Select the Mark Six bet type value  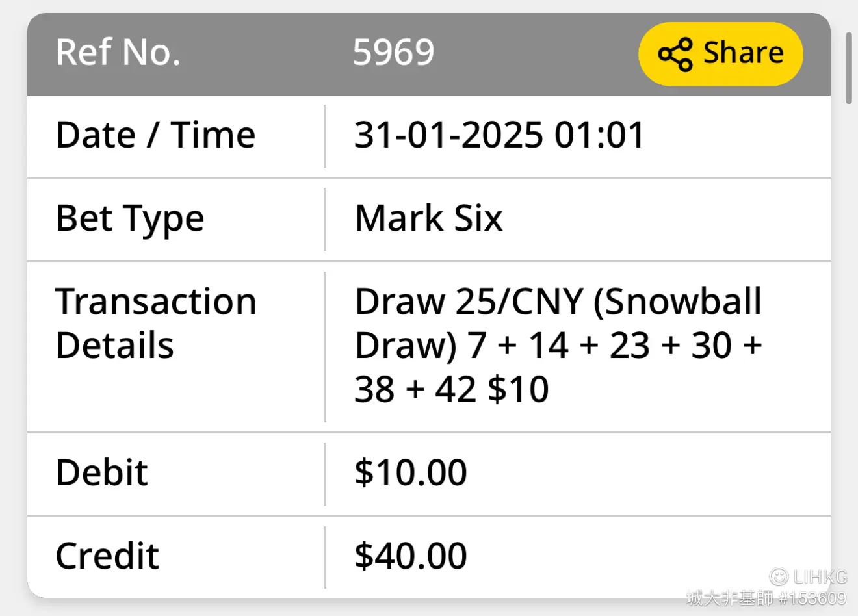pos(428,218)
